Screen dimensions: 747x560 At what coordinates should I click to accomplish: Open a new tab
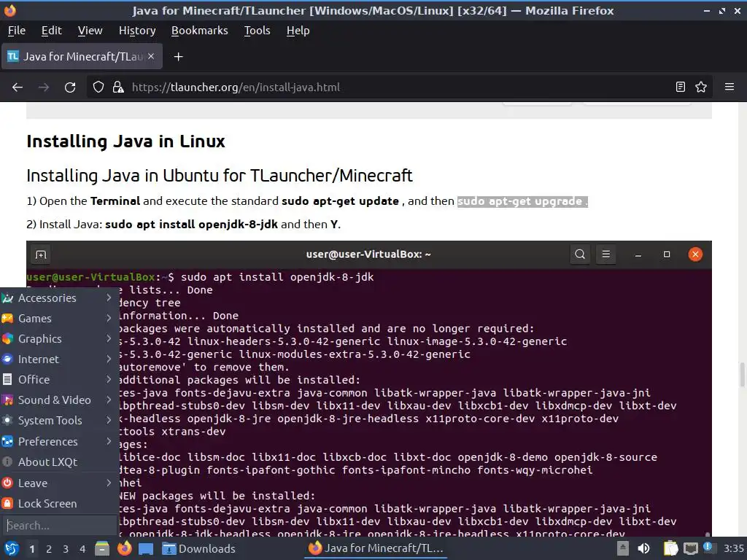[178, 57]
